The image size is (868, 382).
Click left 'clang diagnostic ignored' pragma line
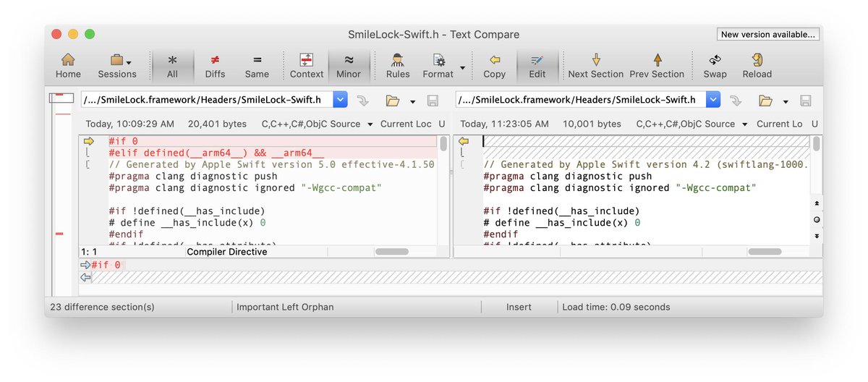[245, 187]
